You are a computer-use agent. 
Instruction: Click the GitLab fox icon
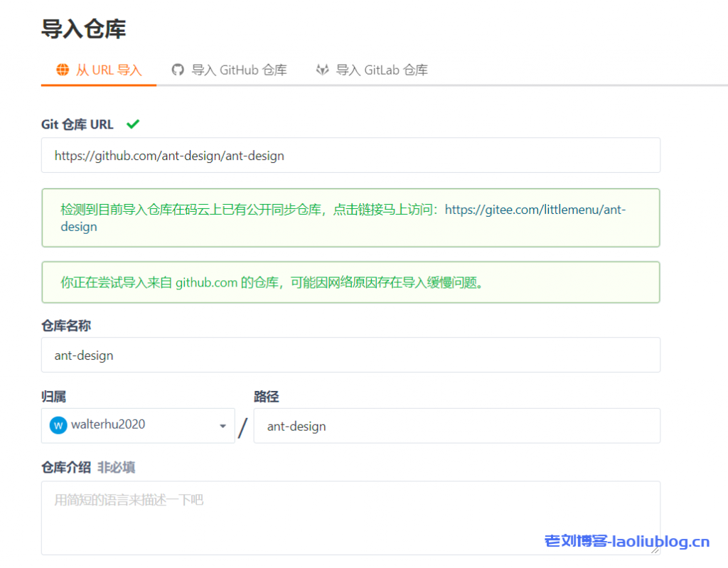point(322,70)
